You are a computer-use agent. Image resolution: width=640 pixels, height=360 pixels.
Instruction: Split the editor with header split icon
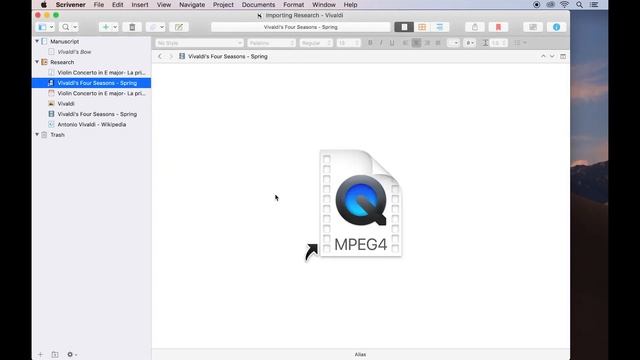pos(563,56)
